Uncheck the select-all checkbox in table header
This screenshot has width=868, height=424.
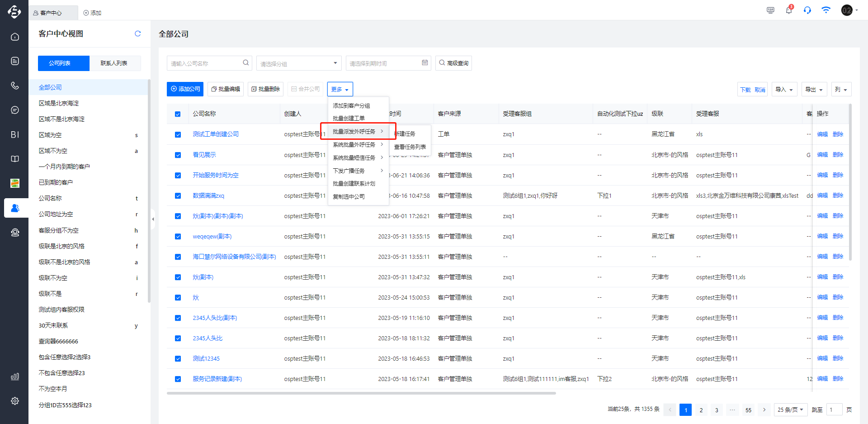(177, 114)
